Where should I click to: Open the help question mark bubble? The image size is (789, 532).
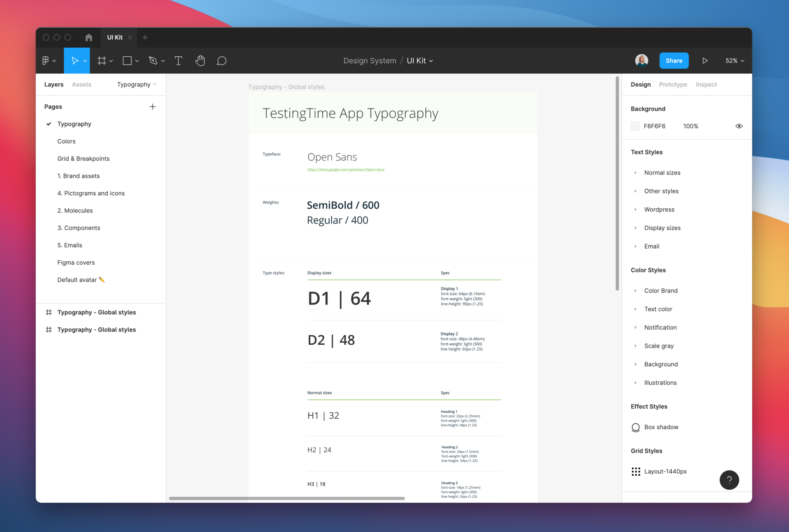click(729, 480)
